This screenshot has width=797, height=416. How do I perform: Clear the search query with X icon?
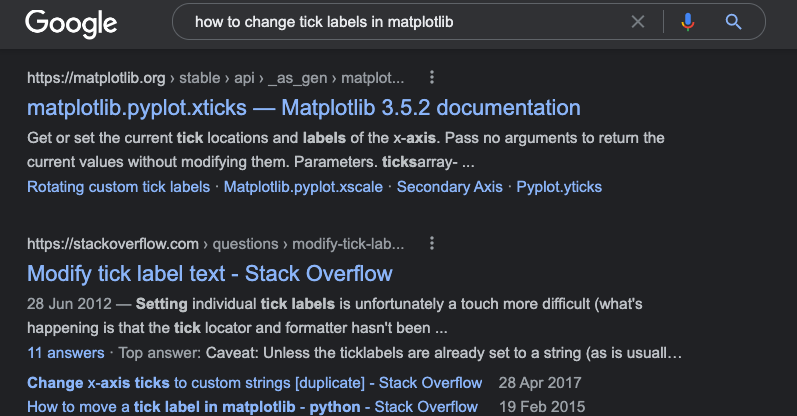tap(638, 21)
